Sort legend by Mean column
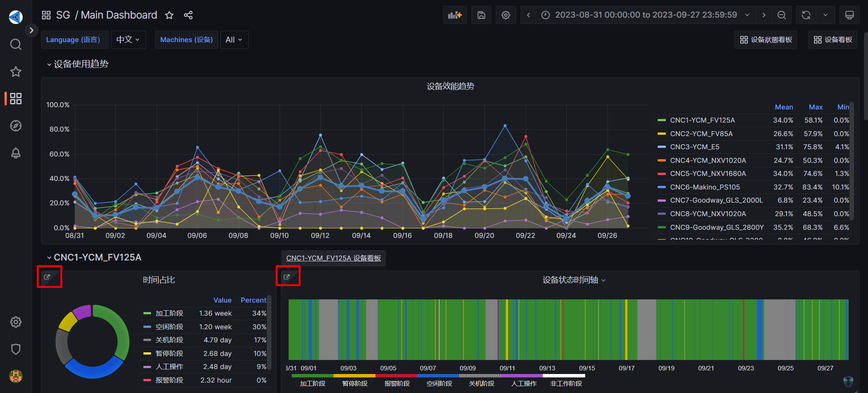 783,107
